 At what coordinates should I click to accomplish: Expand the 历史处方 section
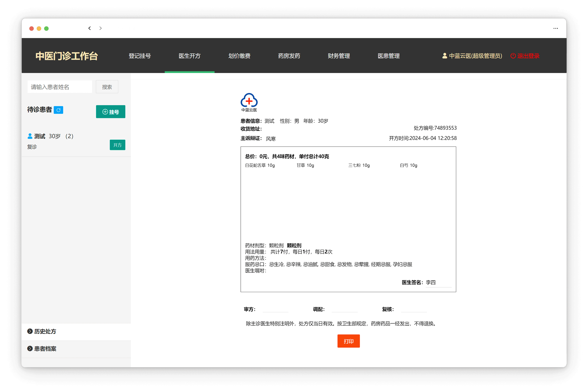(x=42, y=331)
